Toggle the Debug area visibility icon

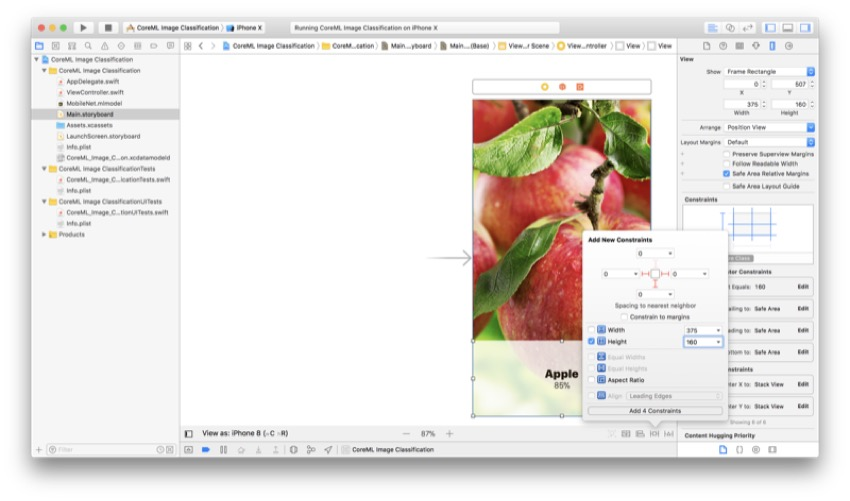click(788, 28)
